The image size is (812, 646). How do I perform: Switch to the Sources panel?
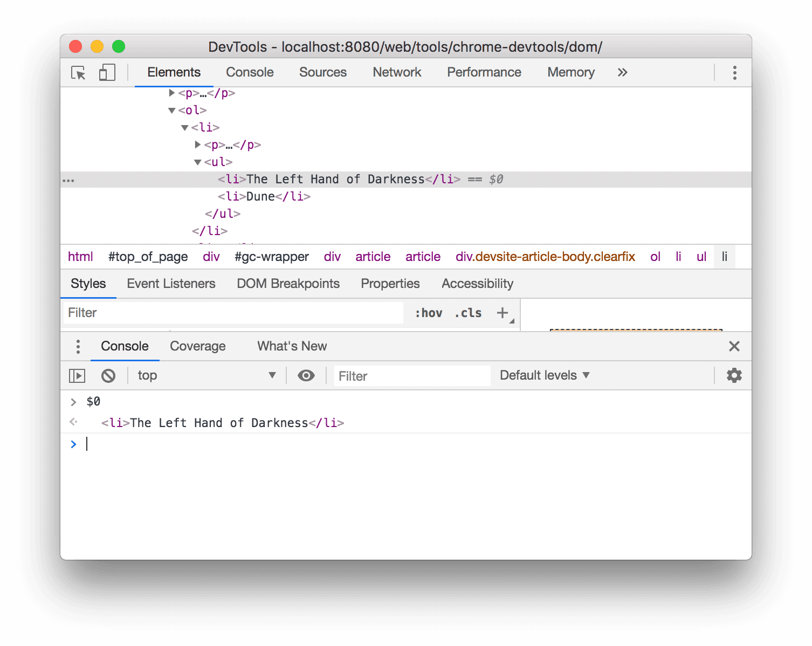(323, 72)
